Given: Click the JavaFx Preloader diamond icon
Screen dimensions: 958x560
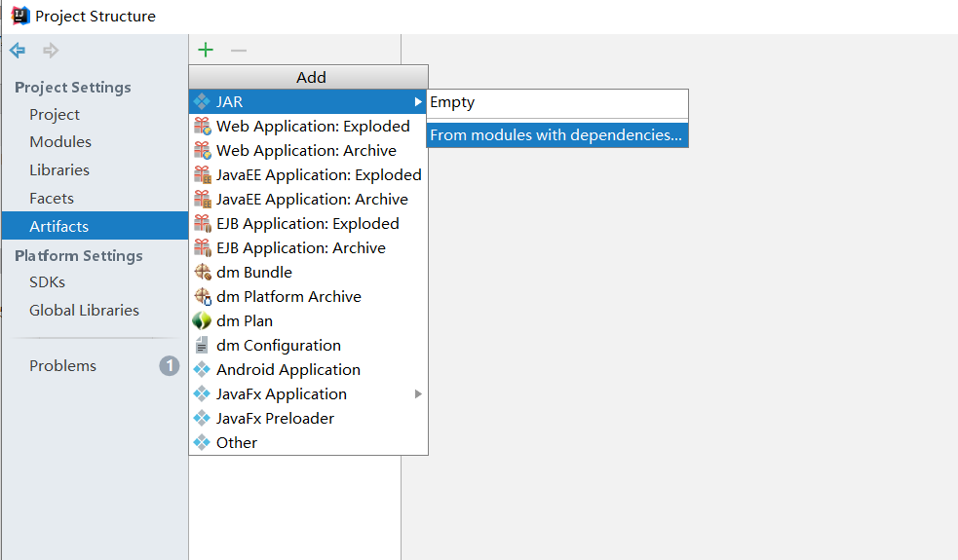Looking at the screenshot, I should pos(202,419).
